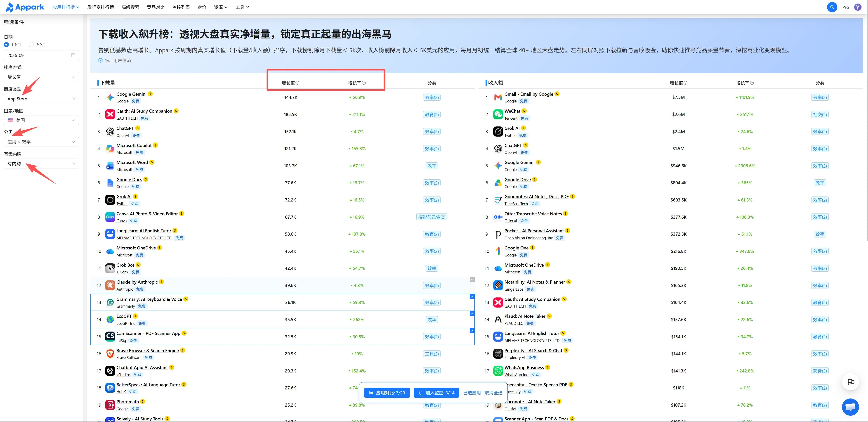This screenshot has height=422, width=868.
Task: Click the CamScanner app icon
Action: [110, 336]
